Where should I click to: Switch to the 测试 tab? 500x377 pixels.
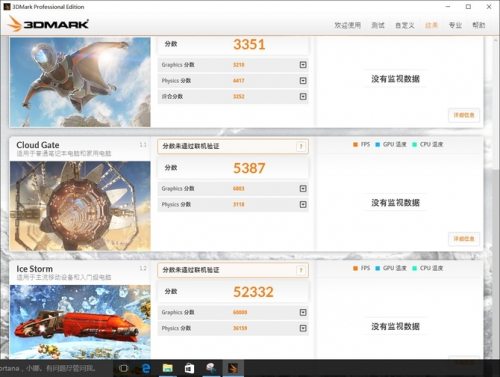coord(378,25)
